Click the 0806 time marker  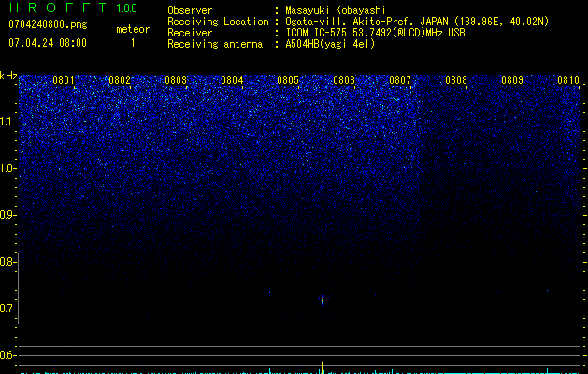pos(344,80)
